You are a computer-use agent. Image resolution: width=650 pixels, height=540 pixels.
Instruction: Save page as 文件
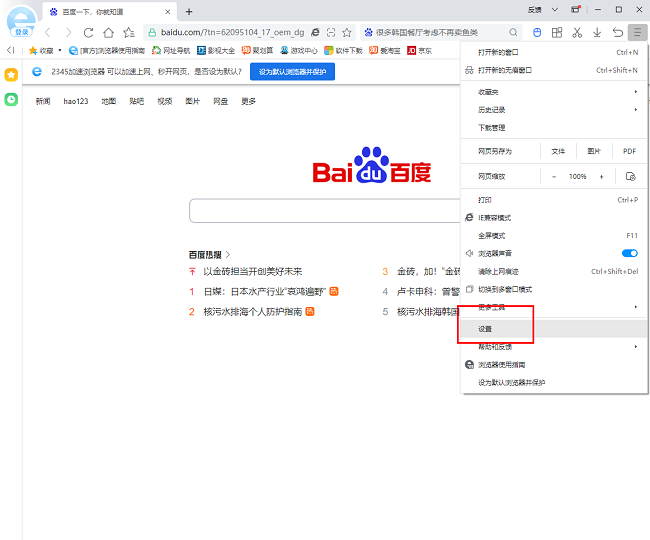click(x=558, y=151)
